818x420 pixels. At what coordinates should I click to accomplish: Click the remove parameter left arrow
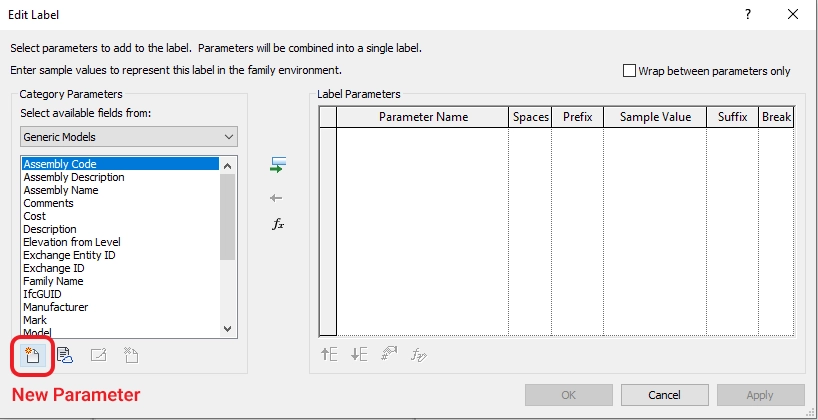coord(278,198)
